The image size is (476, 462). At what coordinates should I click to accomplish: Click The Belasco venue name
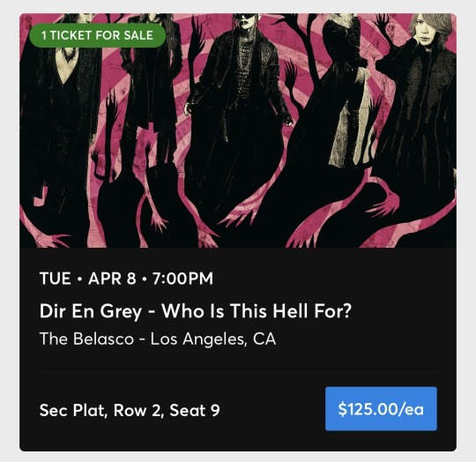point(86,339)
